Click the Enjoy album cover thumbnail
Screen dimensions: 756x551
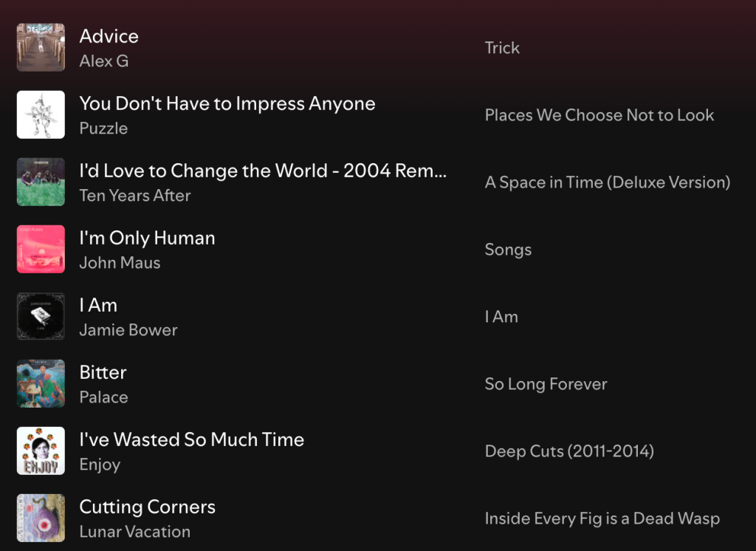point(41,451)
